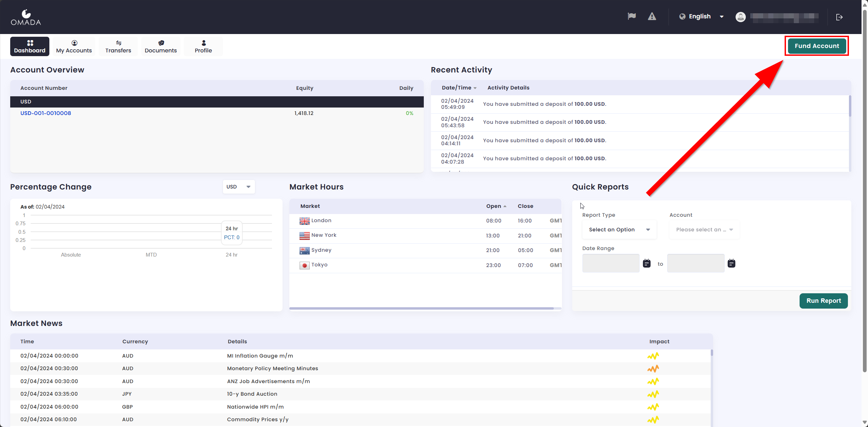Image resolution: width=868 pixels, height=427 pixels.
Task: Click the flag icon in header
Action: (x=632, y=16)
